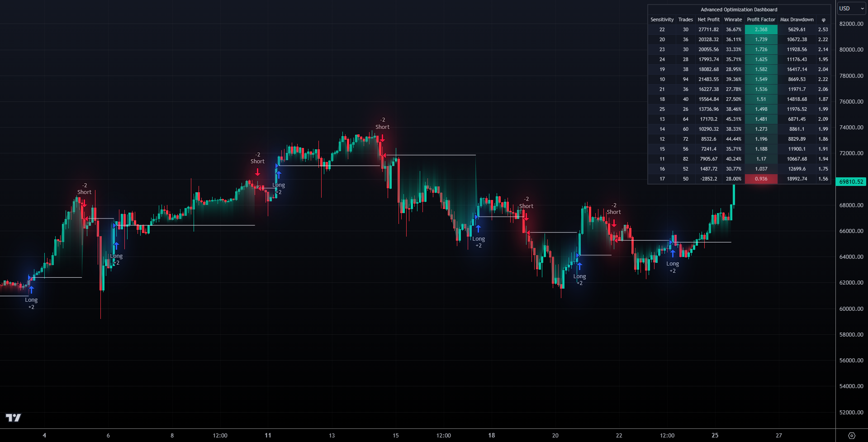Image resolution: width=868 pixels, height=442 pixels.
Task: Select the highlighted 2.368 profit factor cell
Action: click(761, 29)
